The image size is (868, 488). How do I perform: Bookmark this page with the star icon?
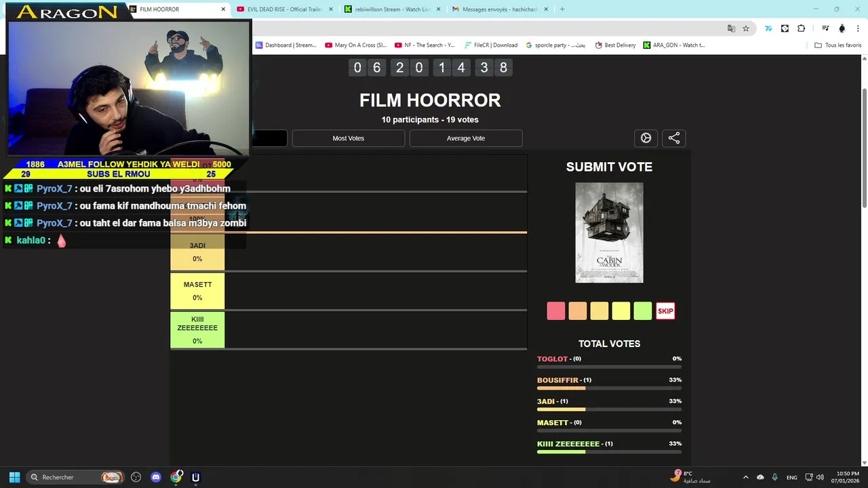point(746,28)
